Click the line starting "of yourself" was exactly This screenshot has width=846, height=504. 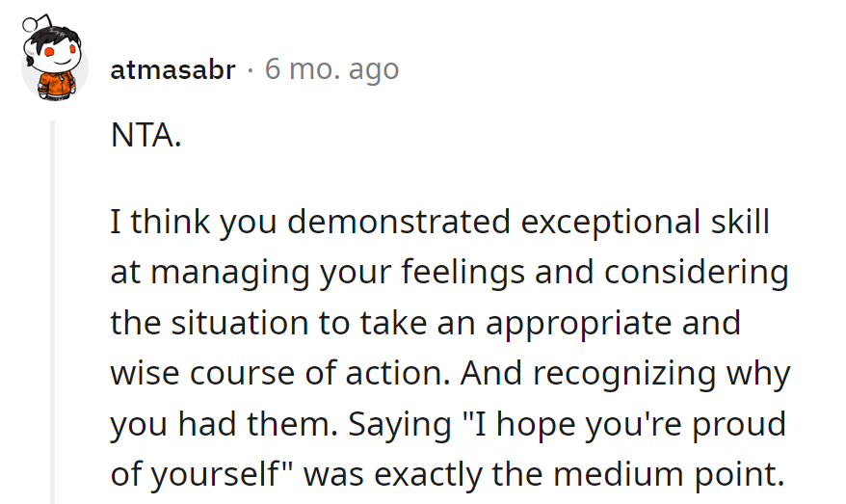[x=447, y=473]
